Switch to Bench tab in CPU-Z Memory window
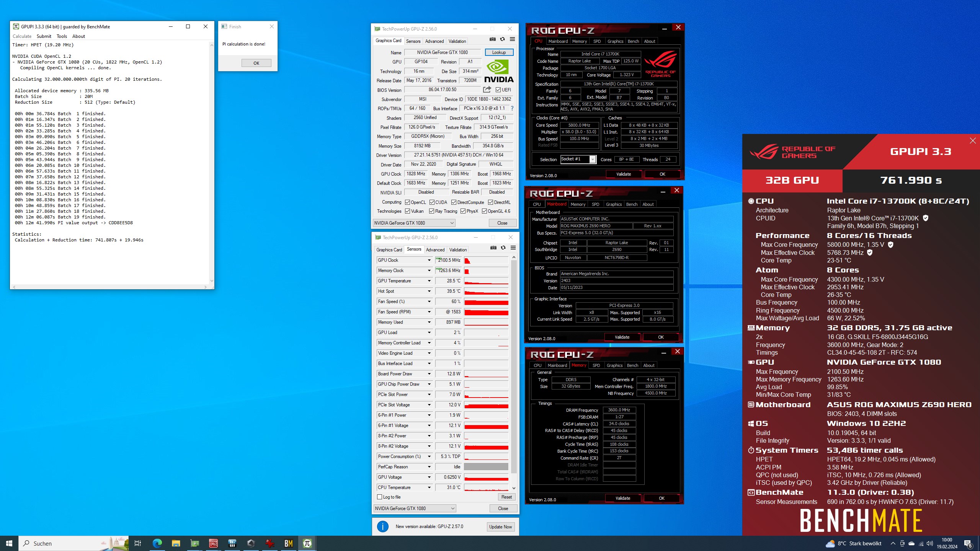This screenshot has height=551, width=980. (633, 365)
